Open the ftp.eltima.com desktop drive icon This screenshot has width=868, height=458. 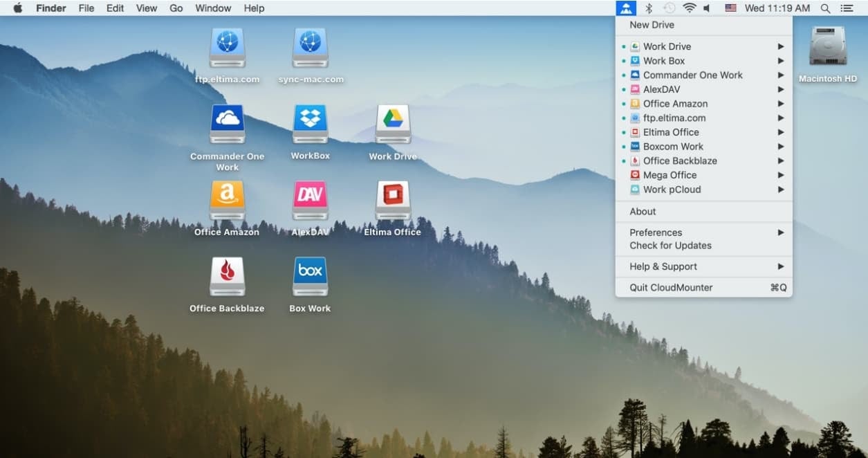228,48
